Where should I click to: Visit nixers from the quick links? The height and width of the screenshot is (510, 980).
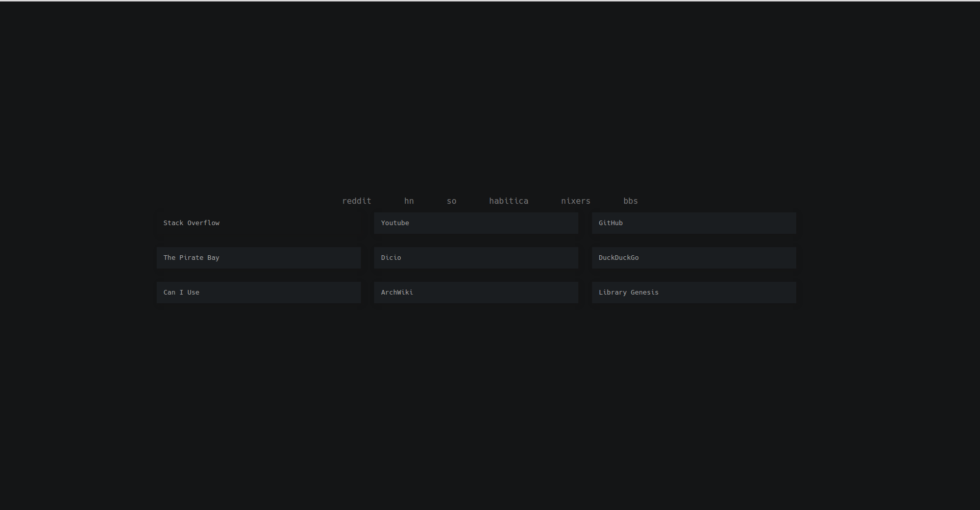575,201
